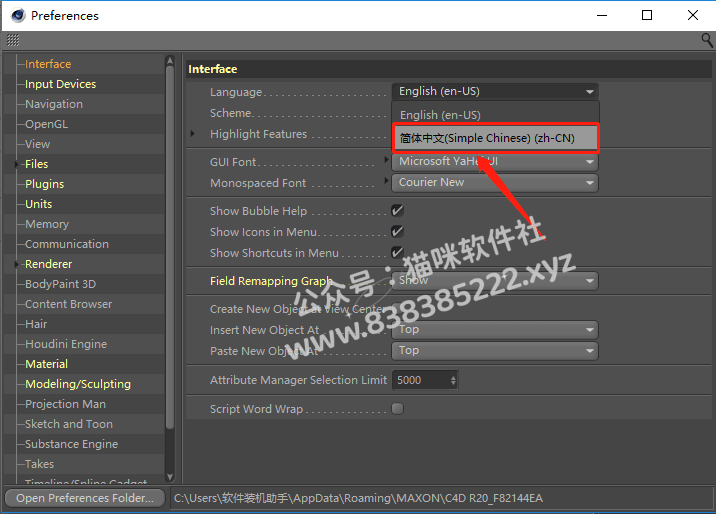Click the Attribute Manager Selection Limit field
This screenshot has width=716, height=514.
(421, 380)
